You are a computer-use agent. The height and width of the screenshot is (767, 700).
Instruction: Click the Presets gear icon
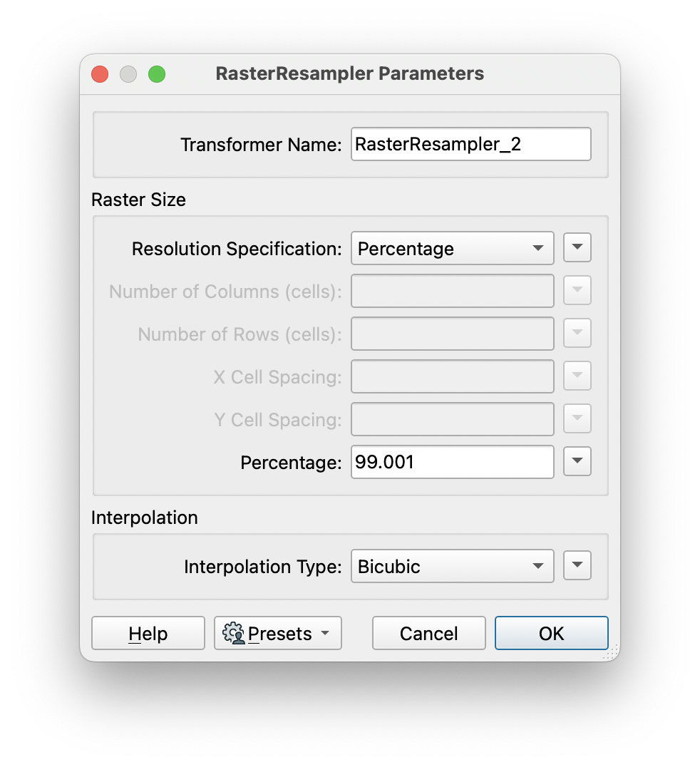tap(233, 633)
